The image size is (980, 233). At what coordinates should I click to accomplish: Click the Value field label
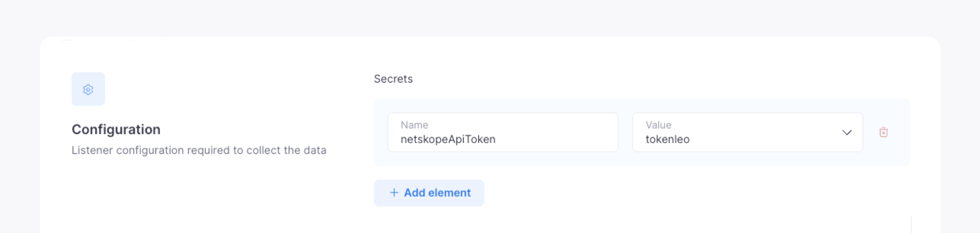(658, 125)
